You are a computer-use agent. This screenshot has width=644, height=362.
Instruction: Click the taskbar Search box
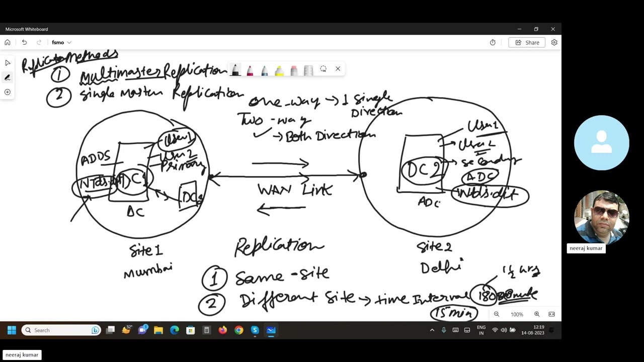click(61, 330)
